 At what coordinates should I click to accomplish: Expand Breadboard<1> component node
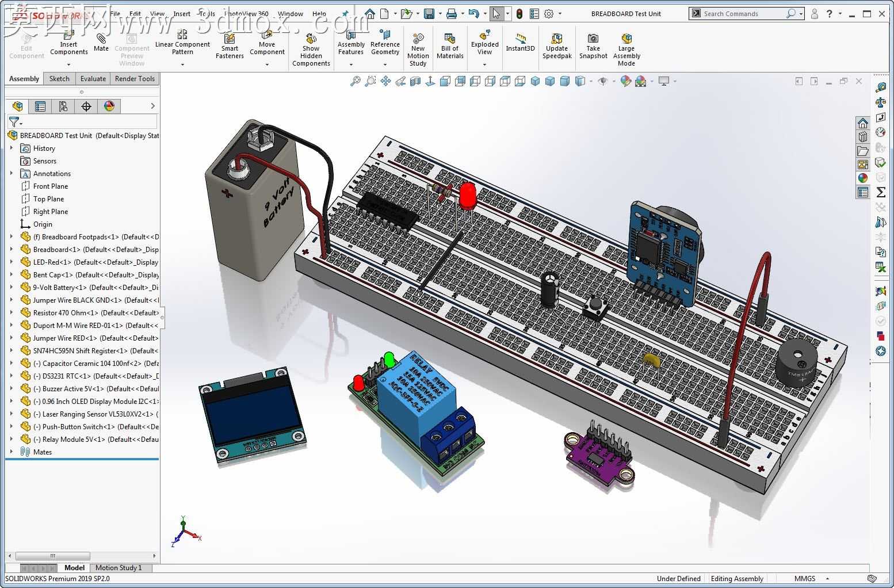(12, 250)
